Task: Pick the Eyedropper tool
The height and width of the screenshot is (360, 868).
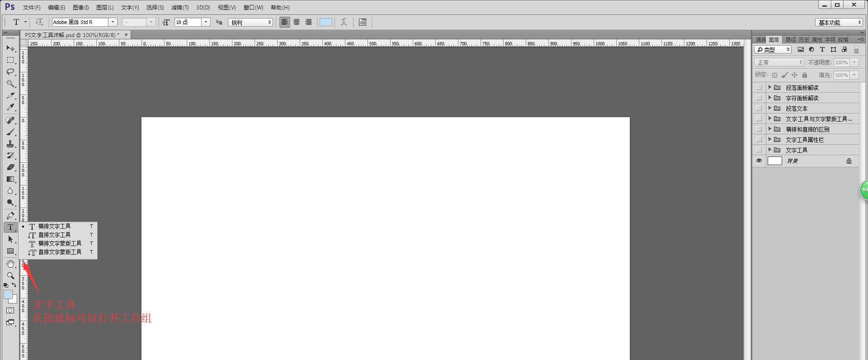Action: [10, 108]
